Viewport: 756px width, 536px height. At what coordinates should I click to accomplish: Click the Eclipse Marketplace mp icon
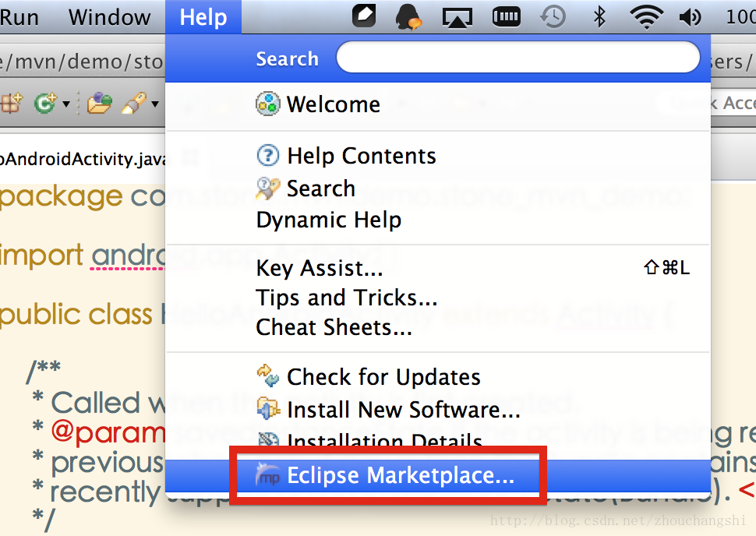point(268,474)
